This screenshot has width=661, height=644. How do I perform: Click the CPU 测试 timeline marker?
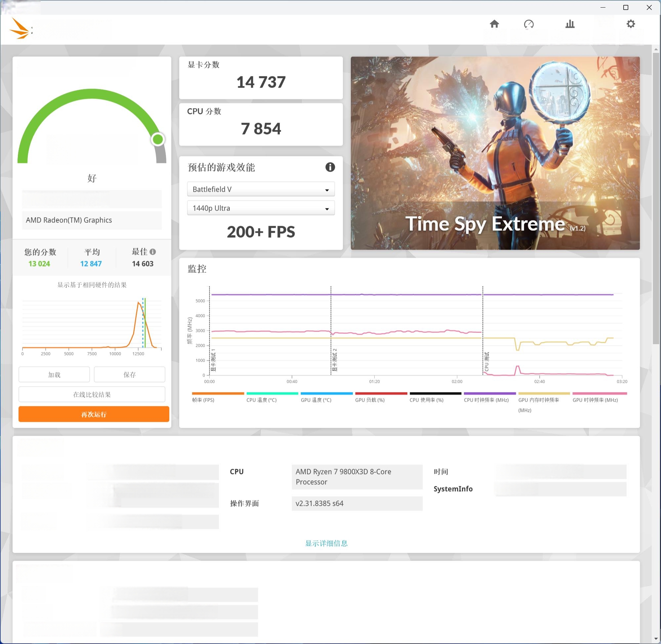click(486, 362)
